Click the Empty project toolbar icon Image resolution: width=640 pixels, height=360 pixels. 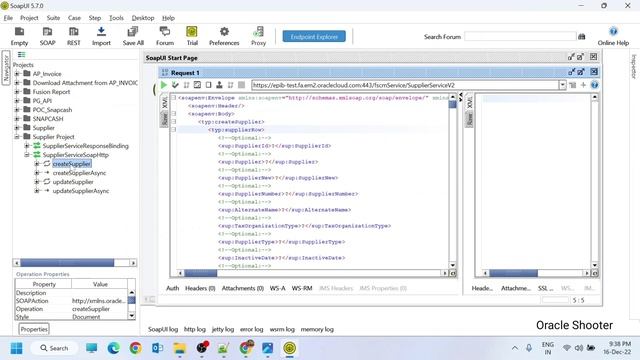(x=19, y=36)
